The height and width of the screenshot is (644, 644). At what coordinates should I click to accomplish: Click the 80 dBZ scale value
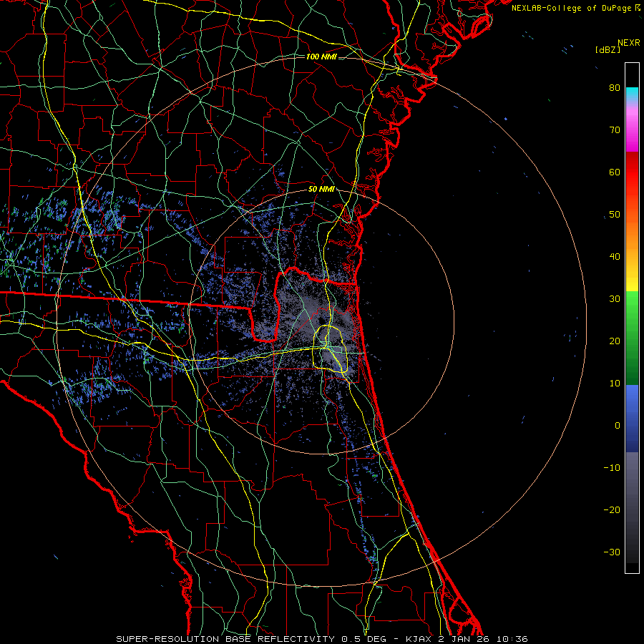(x=615, y=87)
